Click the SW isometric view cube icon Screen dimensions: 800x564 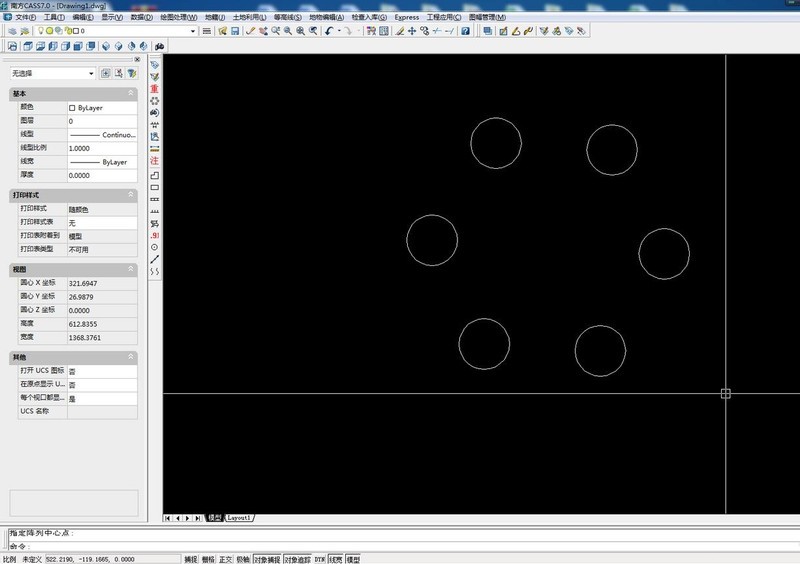[x=106, y=46]
